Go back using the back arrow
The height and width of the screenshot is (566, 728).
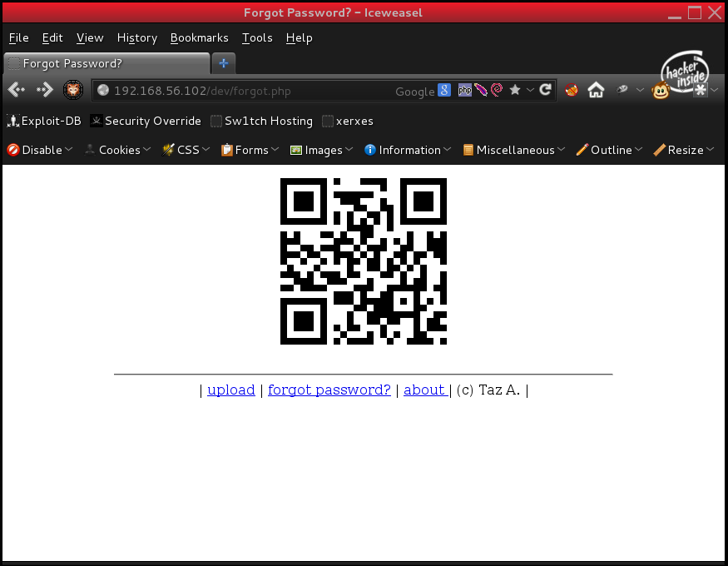point(17,90)
